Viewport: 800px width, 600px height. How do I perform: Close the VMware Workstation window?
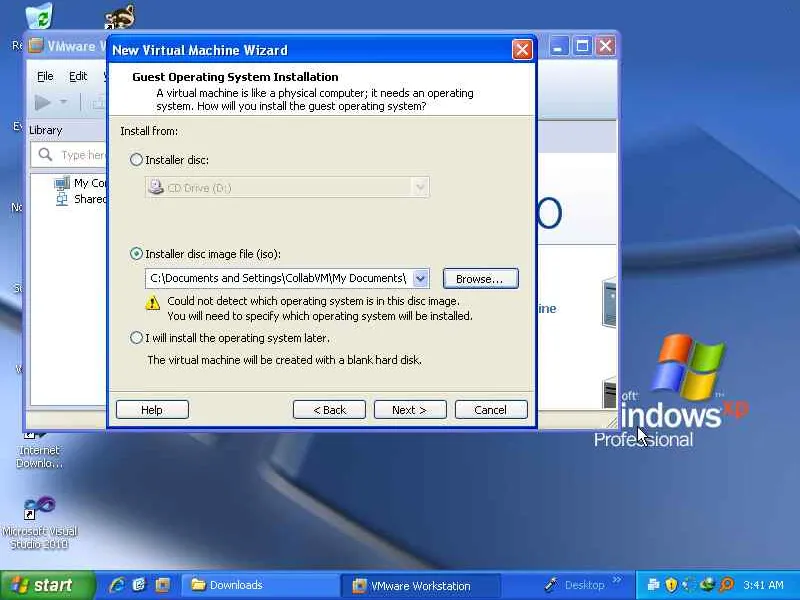click(606, 46)
